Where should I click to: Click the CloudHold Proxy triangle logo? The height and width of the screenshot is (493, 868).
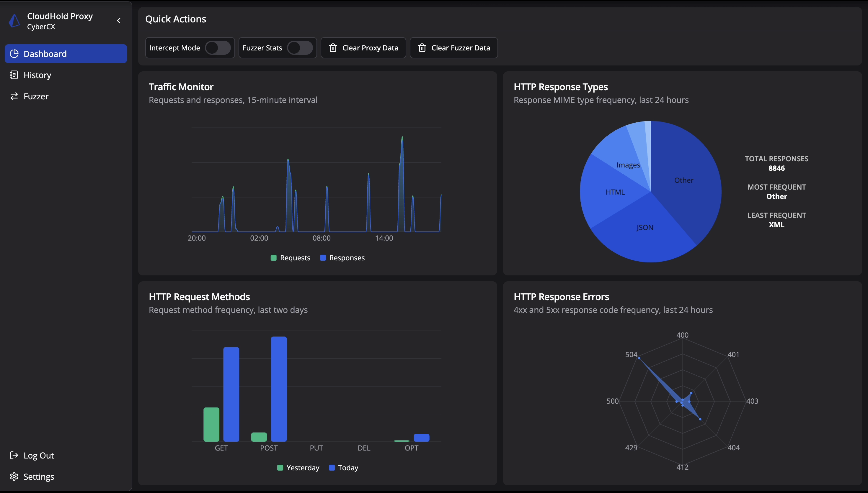14,21
